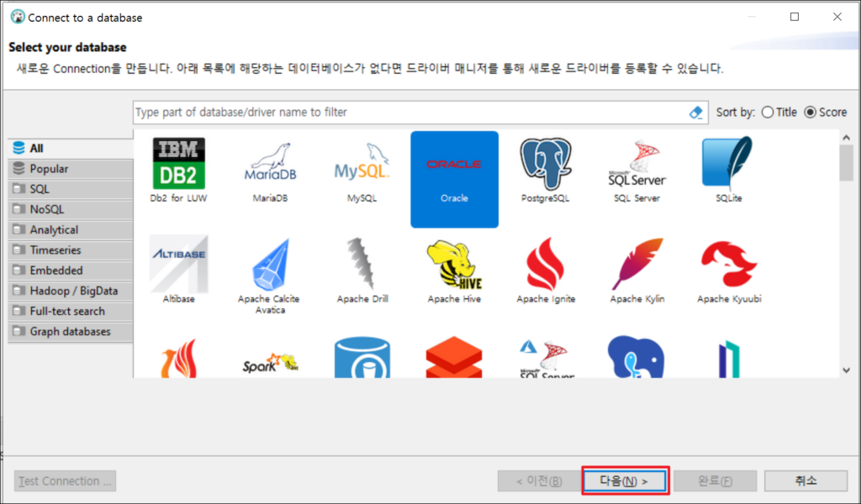861x504 pixels.
Task: Open the Timeseries category
Action: [71, 249]
